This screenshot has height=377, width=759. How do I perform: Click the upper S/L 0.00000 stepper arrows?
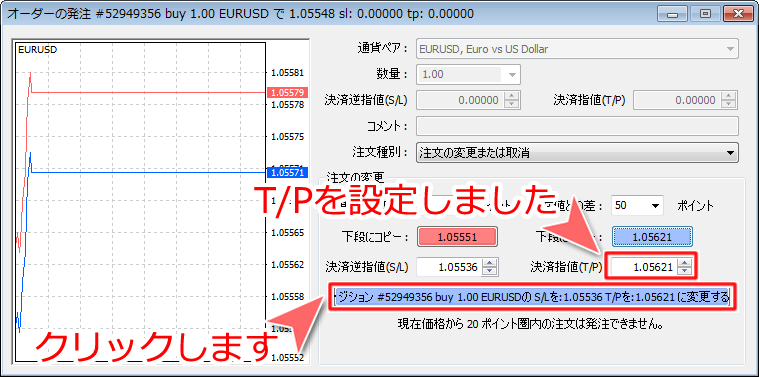[x=511, y=101]
